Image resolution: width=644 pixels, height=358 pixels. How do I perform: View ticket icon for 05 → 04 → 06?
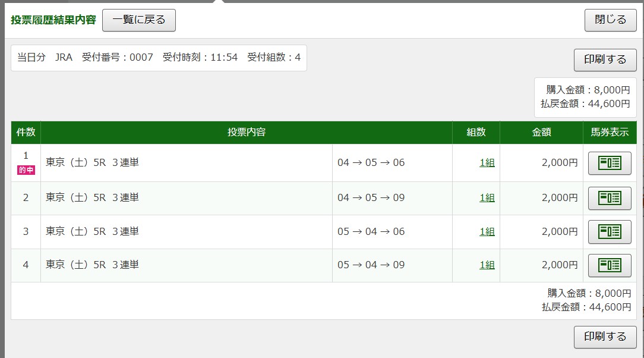[609, 231]
